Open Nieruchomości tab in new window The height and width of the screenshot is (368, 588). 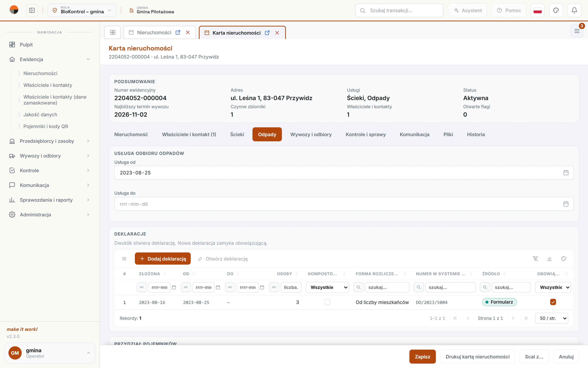pos(178,32)
